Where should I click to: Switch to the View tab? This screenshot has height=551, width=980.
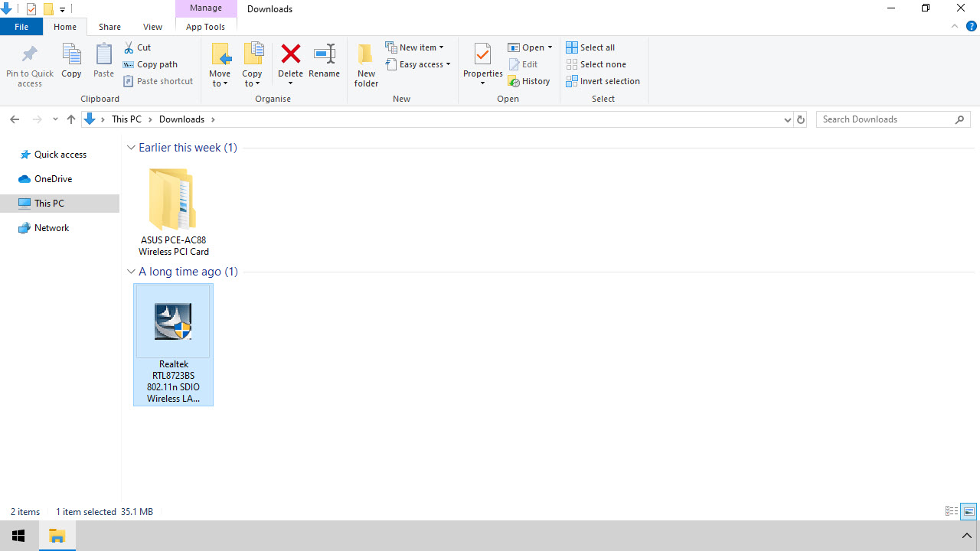tap(152, 27)
